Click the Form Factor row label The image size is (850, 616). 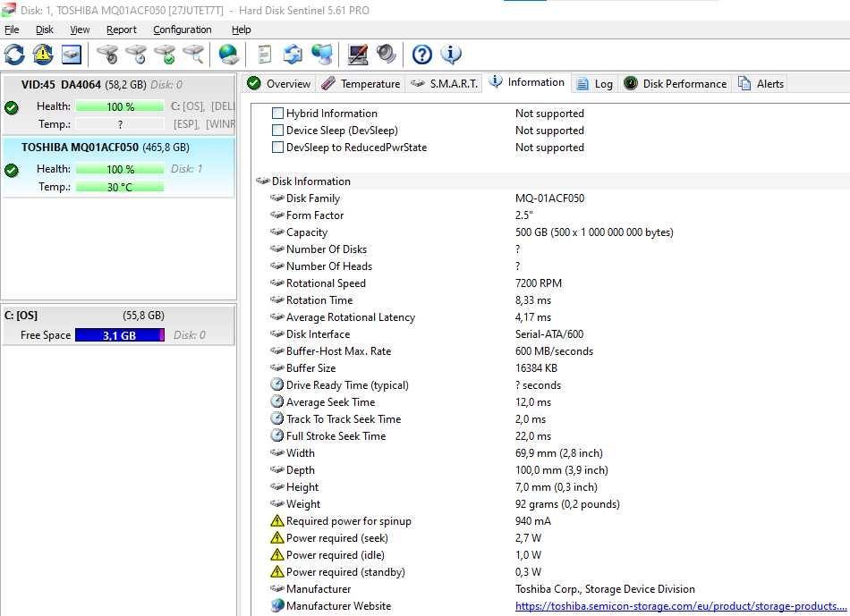(315, 215)
